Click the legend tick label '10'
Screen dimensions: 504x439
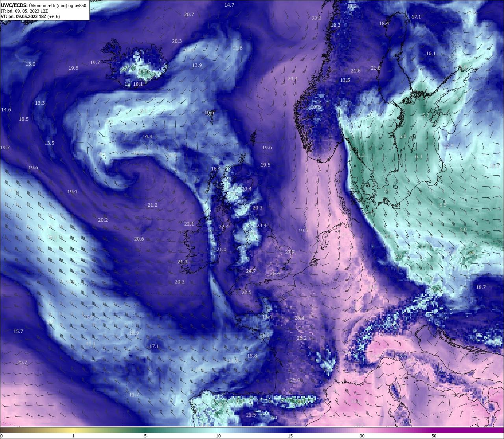pyautogui.click(x=218, y=436)
